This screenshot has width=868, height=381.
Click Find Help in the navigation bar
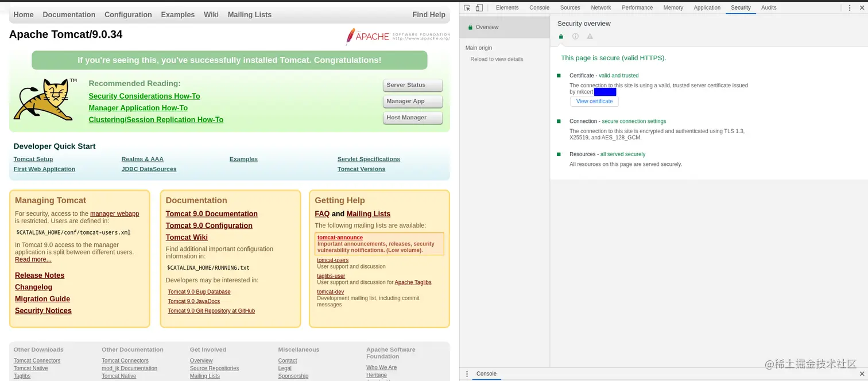pos(429,14)
